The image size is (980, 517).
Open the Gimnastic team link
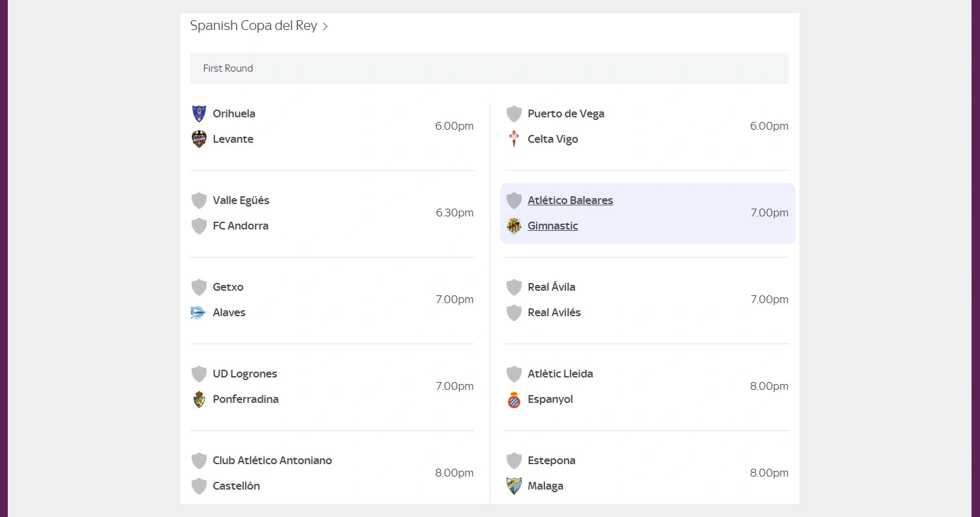click(x=552, y=226)
